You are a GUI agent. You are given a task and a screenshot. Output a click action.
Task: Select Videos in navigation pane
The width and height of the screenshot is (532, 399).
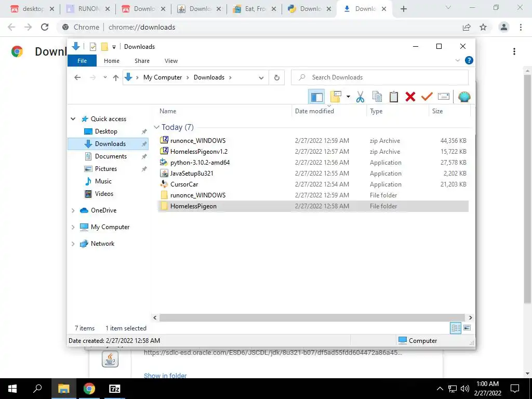104,194
